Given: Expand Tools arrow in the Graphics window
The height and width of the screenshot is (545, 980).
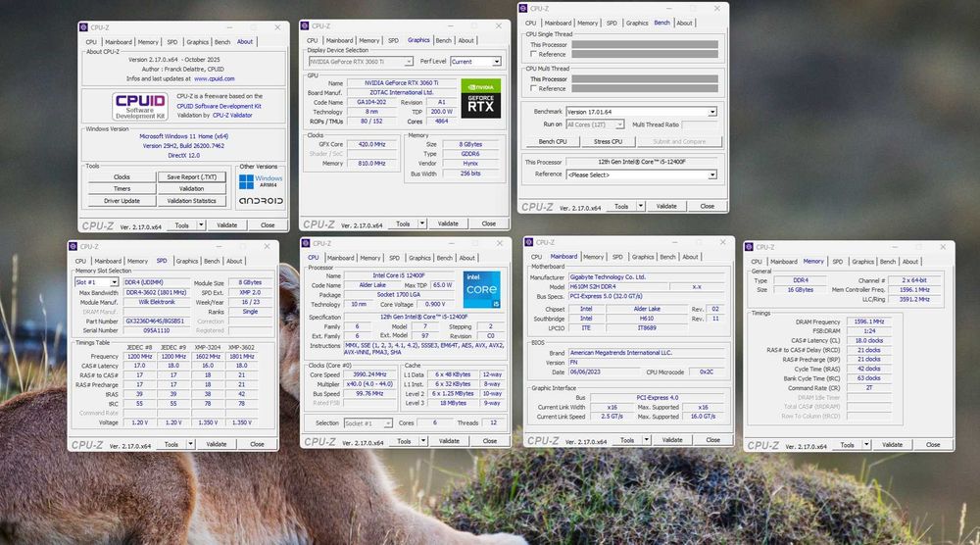Looking at the screenshot, I should (422, 223).
